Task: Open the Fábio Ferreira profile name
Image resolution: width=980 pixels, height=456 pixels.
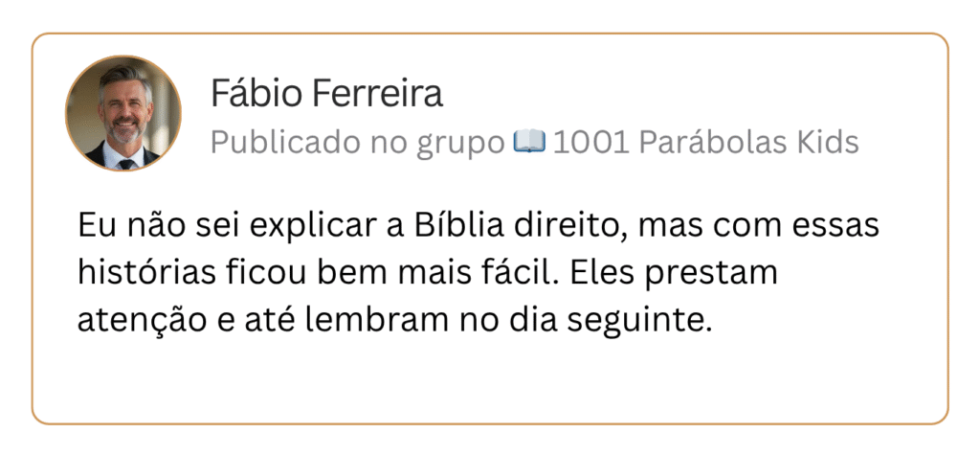Action: pyautogui.click(x=326, y=95)
